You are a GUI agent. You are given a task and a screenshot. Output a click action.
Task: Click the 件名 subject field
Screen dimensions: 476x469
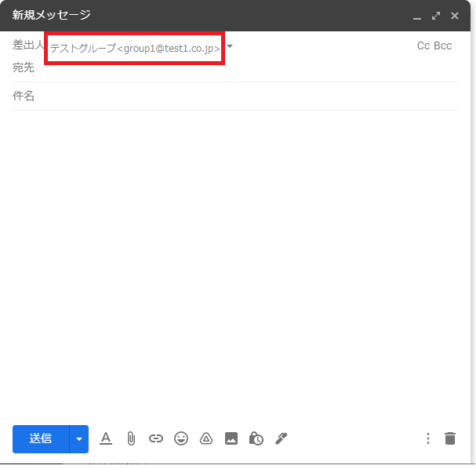(x=235, y=96)
